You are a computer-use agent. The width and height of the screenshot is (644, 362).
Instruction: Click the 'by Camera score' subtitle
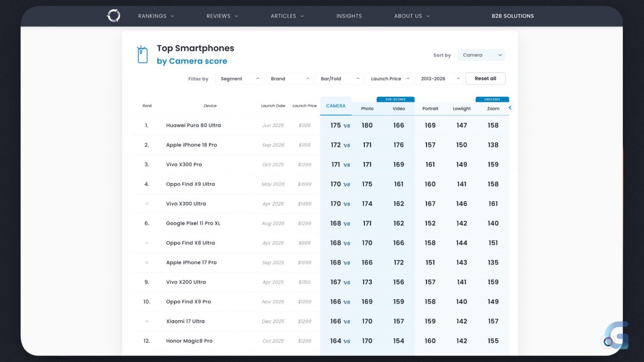click(192, 61)
